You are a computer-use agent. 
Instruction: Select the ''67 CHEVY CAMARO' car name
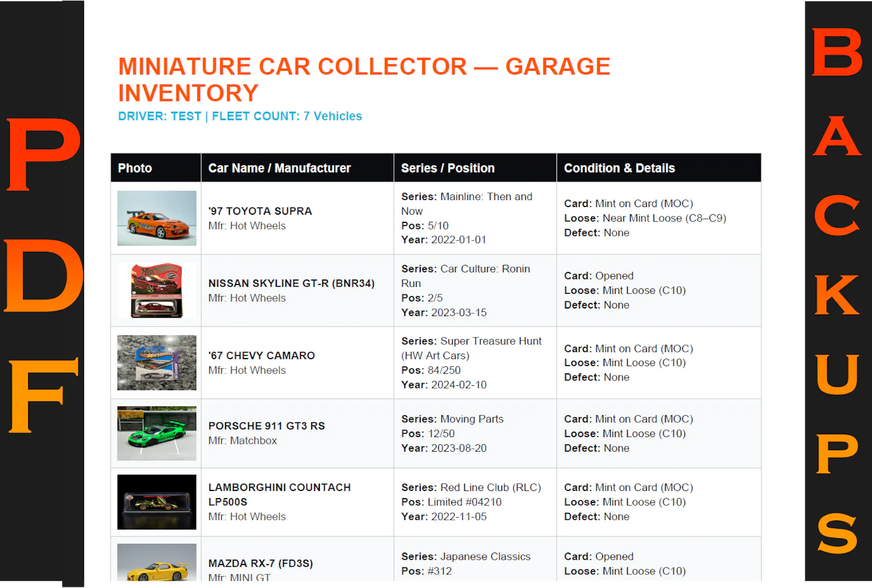tap(262, 355)
